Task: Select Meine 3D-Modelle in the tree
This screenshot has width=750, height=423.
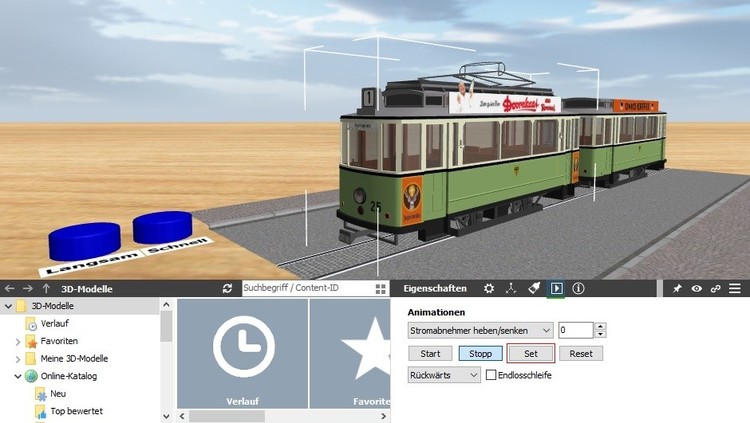Action: click(x=74, y=358)
